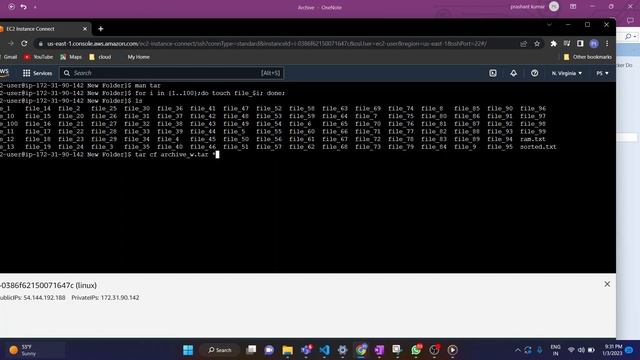
Task: Open Chrome profile avatar
Action: pos(594,43)
